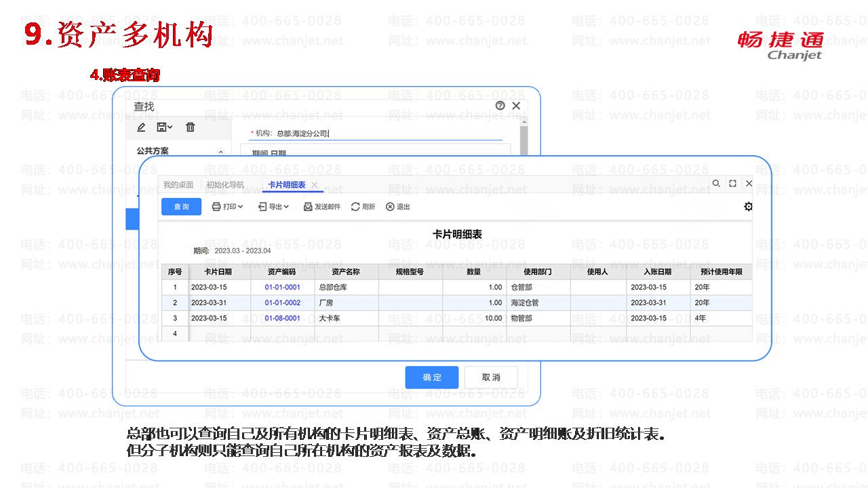Click the edit pencil icon in 查找 dialog
The image size is (868, 488).
pos(141,127)
